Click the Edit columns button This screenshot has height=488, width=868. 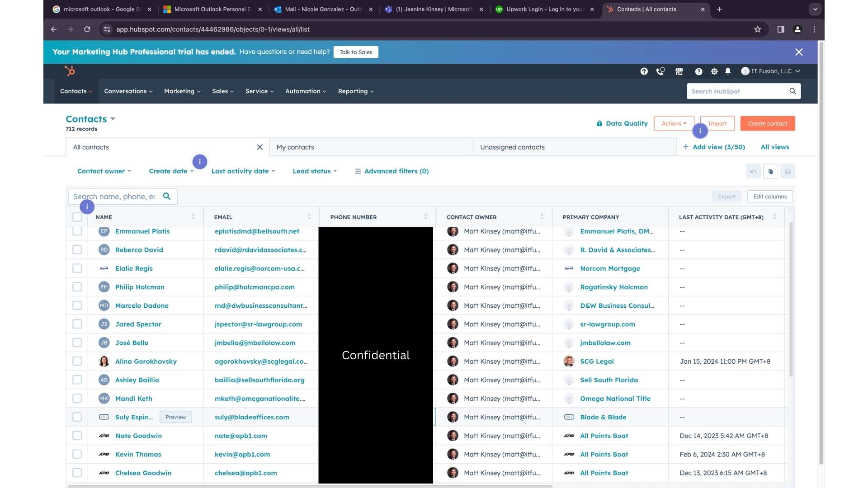(x=770, y=197)
